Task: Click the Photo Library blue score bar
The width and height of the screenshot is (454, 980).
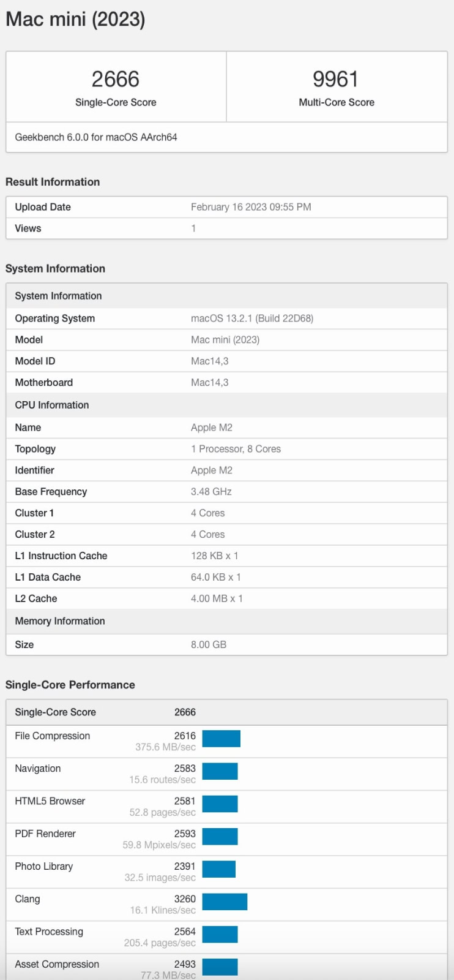Action: click(219, 869)
